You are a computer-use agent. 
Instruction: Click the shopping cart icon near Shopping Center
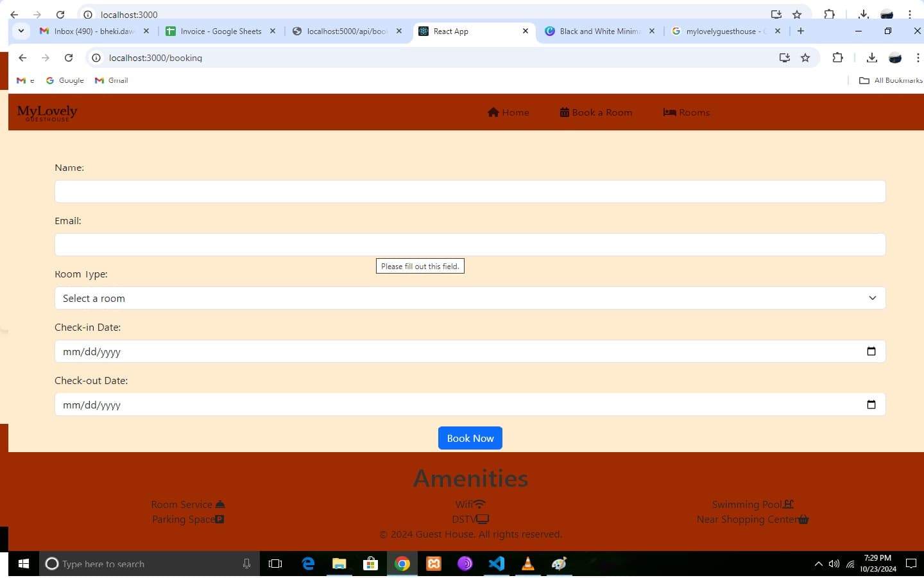[x=803, y=519]
